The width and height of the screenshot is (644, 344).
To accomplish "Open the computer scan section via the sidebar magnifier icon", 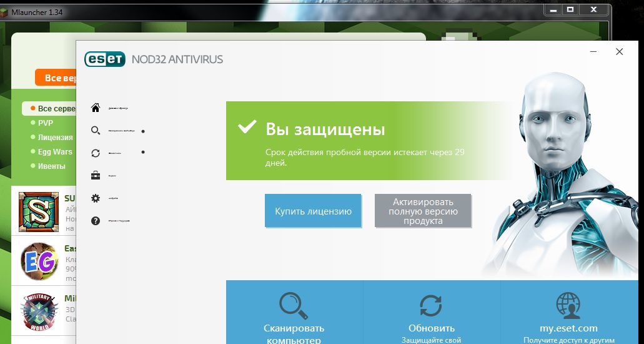I will (x=96, y=131).
